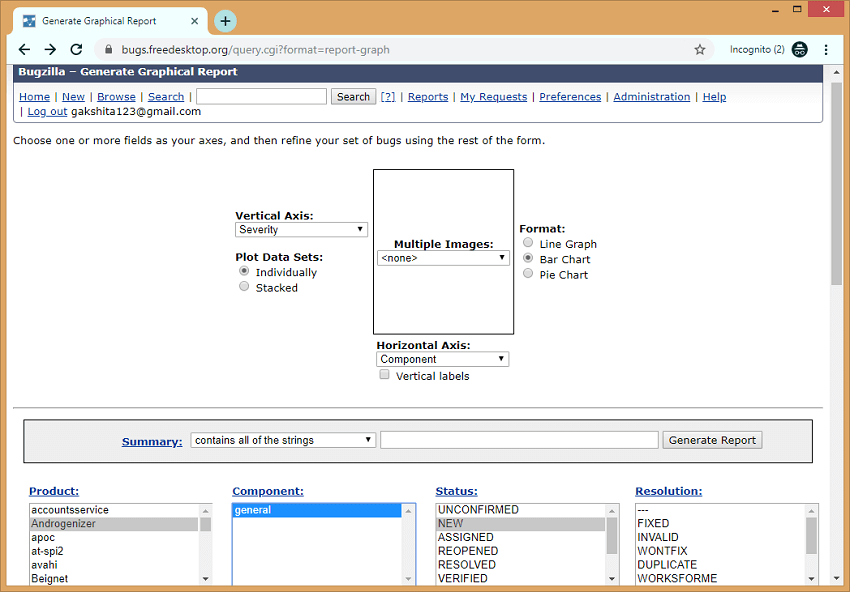The width and height of the screenshot is (850, 592).
Task: Open the Help link
Action: pos(714,96)
